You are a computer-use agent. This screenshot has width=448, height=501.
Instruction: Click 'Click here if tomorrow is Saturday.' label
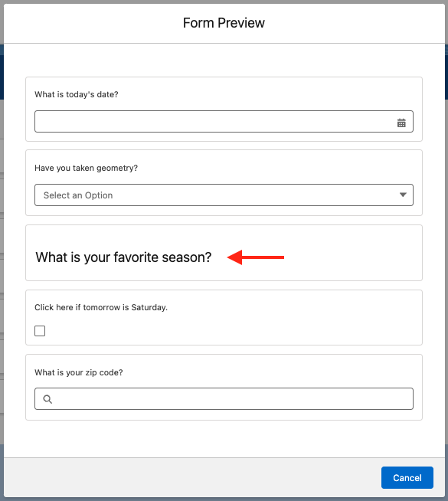coord(101,307)
